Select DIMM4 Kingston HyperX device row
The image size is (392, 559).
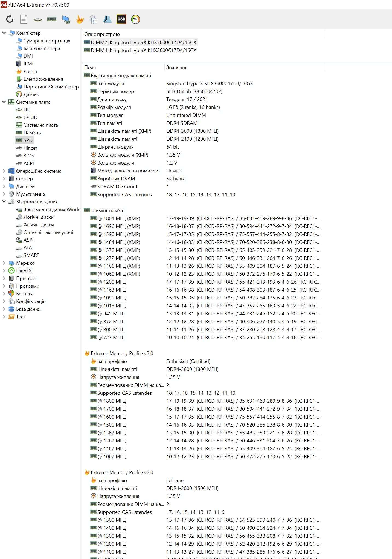(140, 50)
